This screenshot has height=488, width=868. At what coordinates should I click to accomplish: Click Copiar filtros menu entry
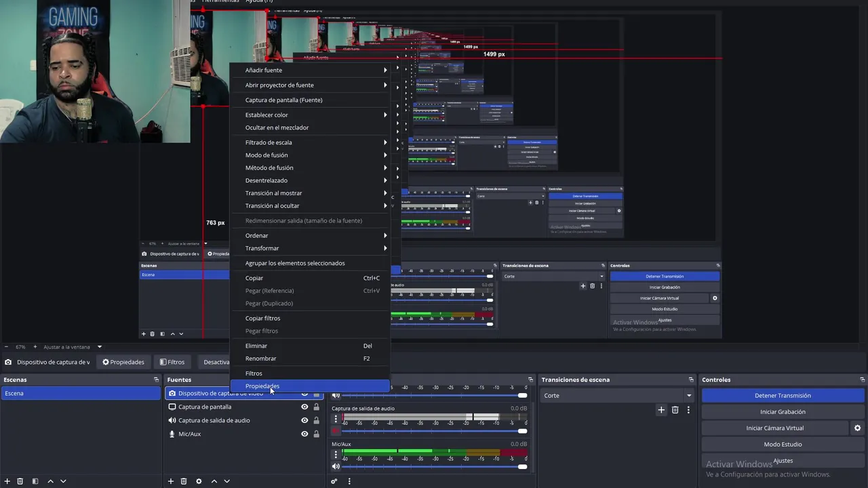click(x=310, y=318)
